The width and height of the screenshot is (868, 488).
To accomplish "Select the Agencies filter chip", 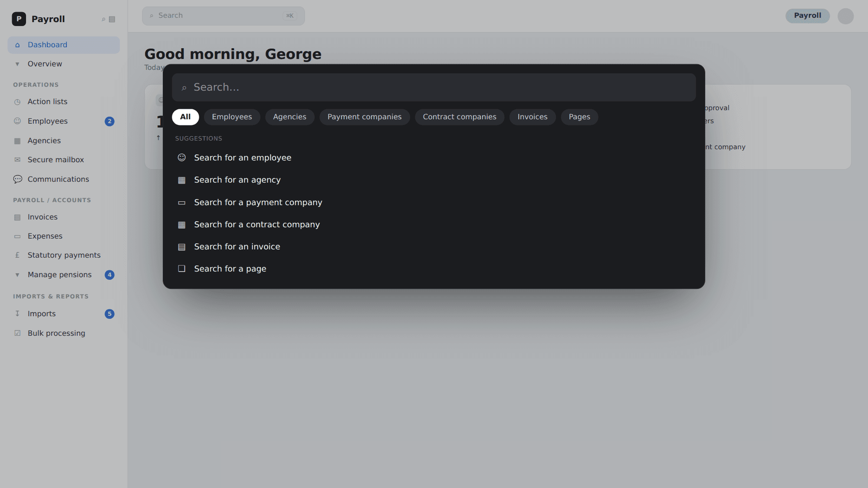I will (x=289, y=117).
